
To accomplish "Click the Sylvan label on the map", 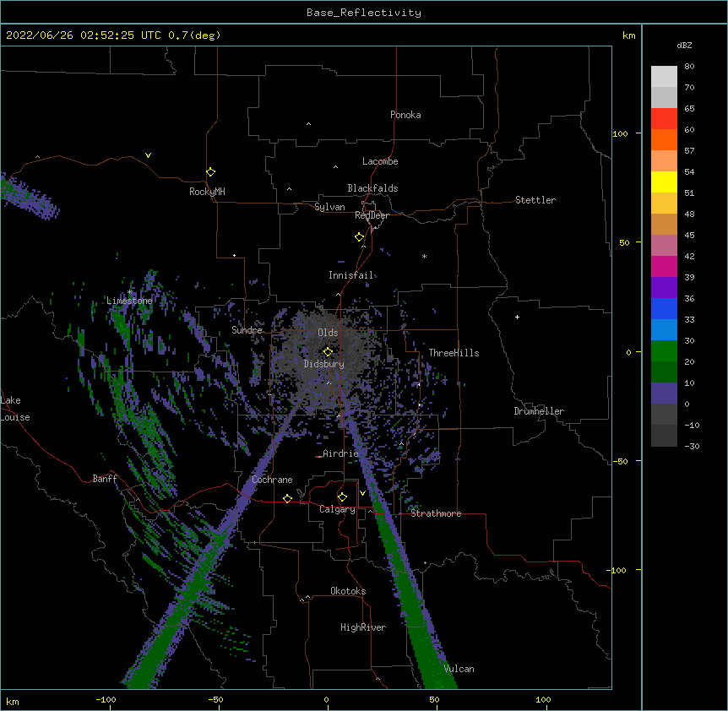I will pyautogui.click(x=329, y=207).
